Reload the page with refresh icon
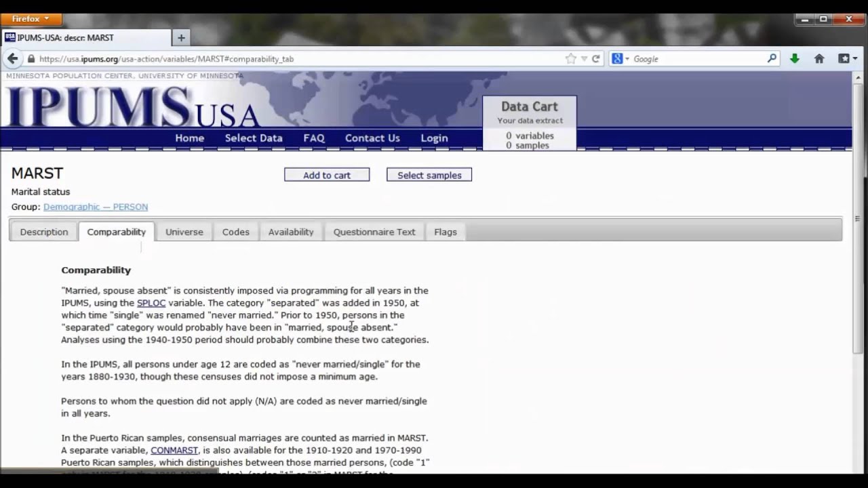 click(595, 59)
